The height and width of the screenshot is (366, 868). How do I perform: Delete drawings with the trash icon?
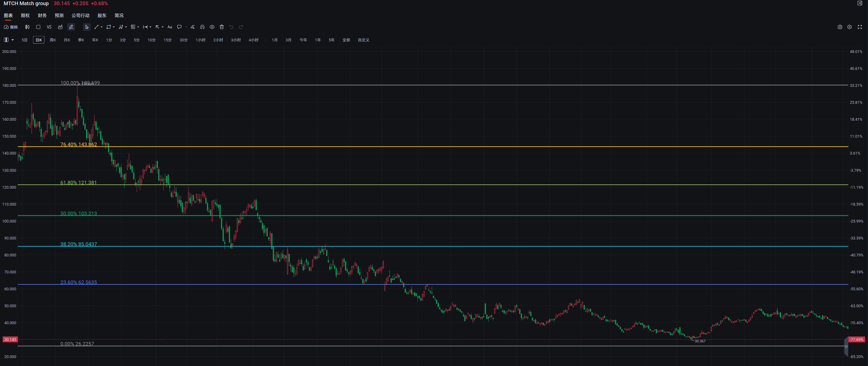click(x=222, y=27)
